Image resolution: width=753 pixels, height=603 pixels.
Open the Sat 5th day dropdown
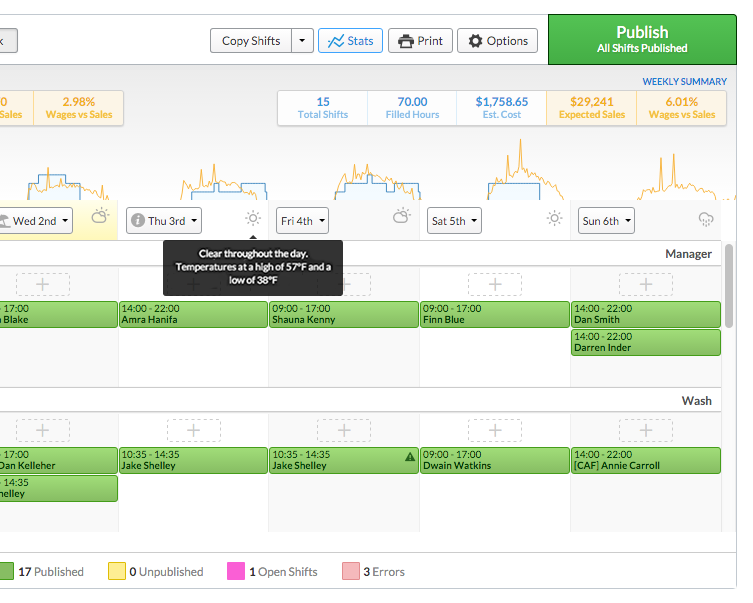454,221
